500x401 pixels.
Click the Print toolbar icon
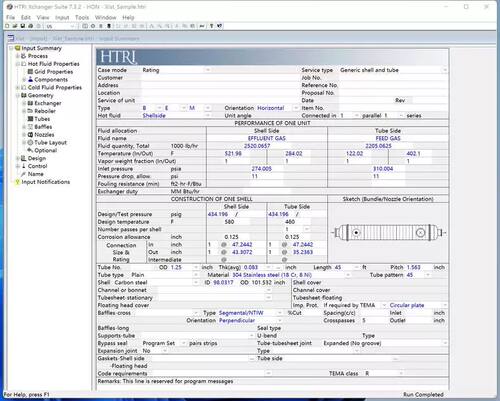(31, 26)
